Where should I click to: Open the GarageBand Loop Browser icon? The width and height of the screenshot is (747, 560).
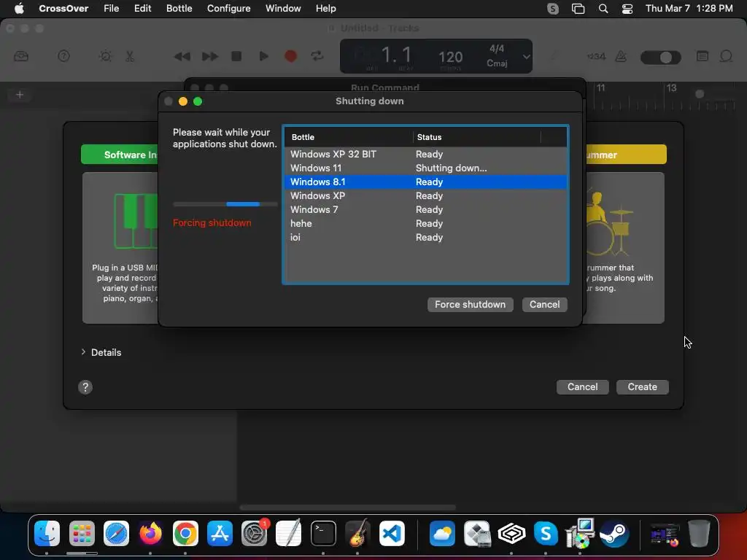(x=726, y=56)
